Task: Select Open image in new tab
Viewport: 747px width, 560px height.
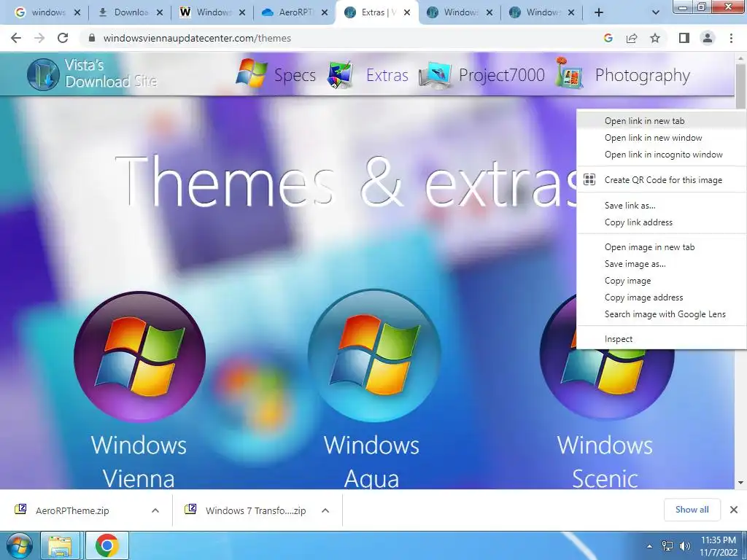Action: coord(661,246)
